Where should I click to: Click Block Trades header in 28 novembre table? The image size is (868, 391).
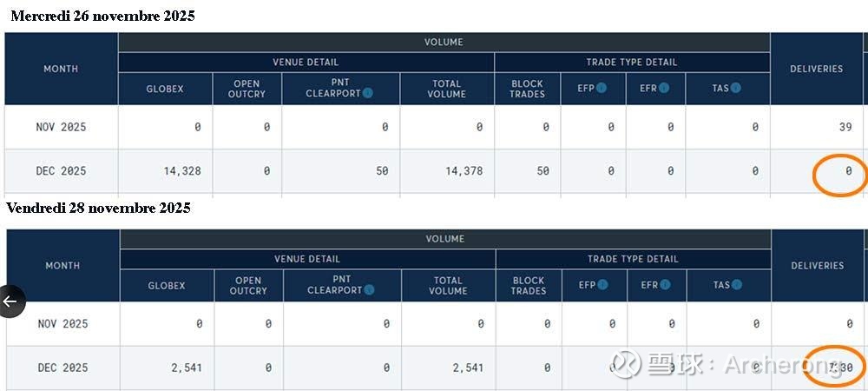click(x=529, y=285)
